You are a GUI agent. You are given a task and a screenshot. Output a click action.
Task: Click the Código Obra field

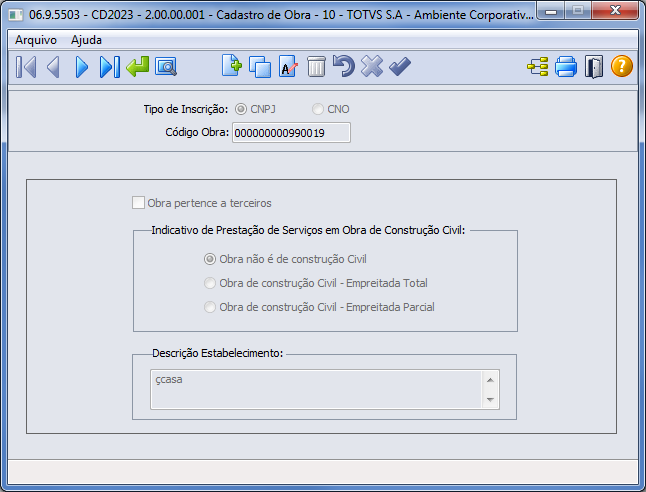pos(291,133)
